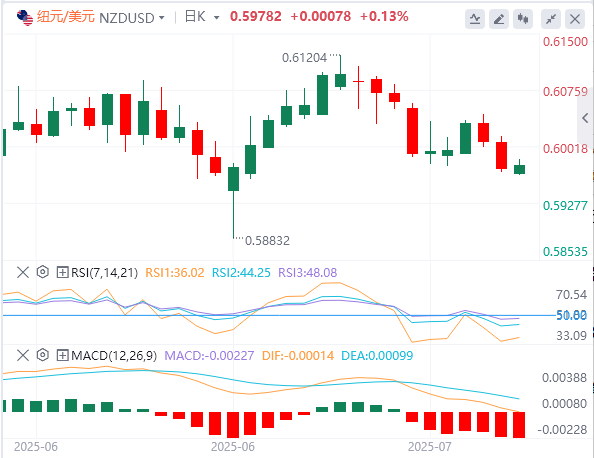Remove the MACD indicator panel

pyautogui.click(x=23, y=355)
